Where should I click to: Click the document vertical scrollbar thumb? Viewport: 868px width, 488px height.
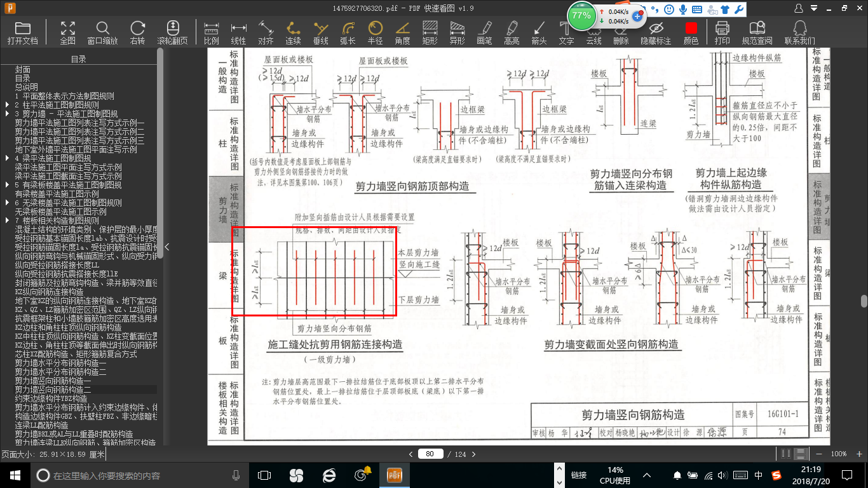click(864, 301)
